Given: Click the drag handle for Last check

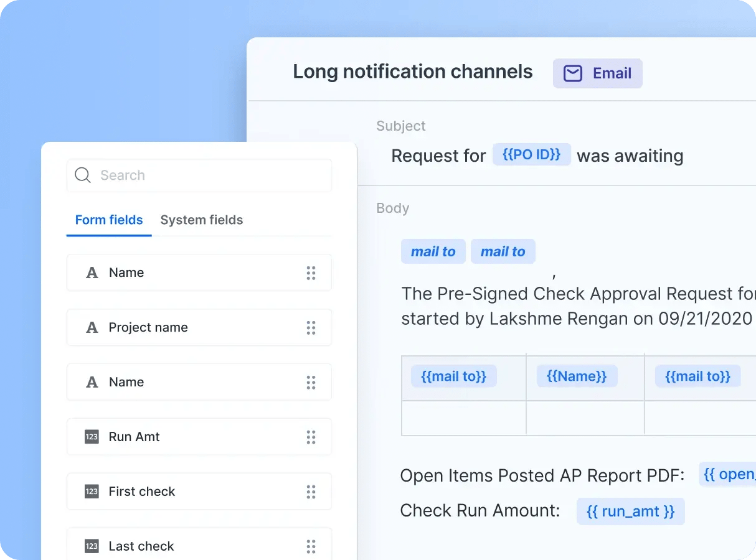Looking at the screenshot, I should pos(311,546).
